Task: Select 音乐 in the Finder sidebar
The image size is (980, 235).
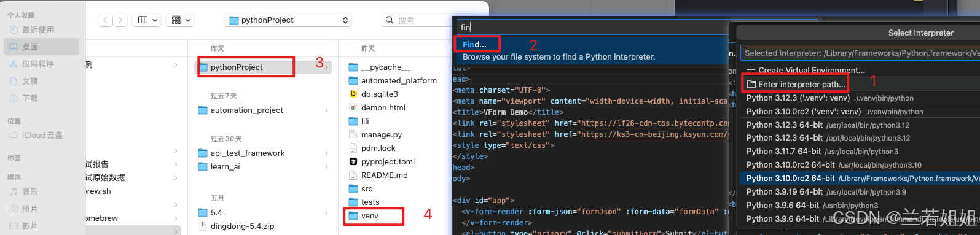Action: click(x=30, y=191)
